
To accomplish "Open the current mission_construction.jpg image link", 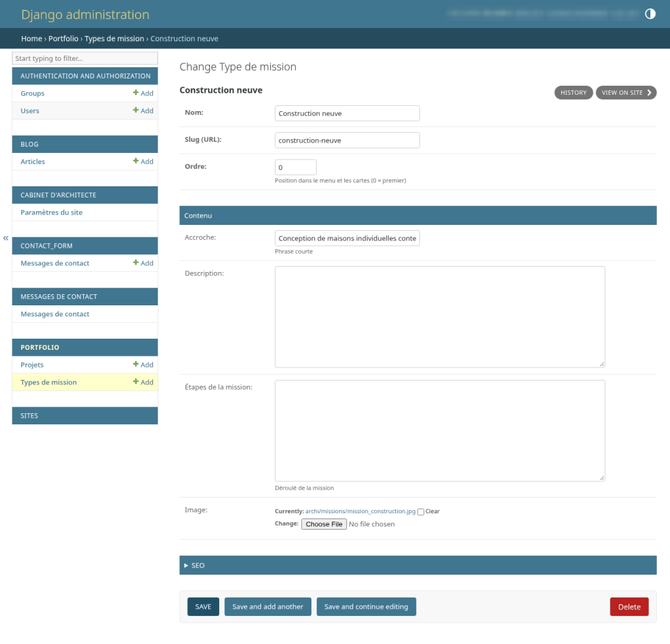I will tap(361, 511).
